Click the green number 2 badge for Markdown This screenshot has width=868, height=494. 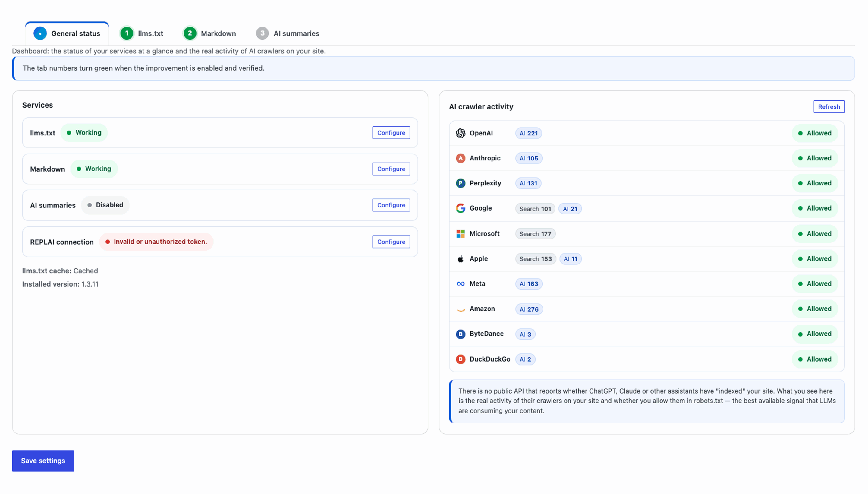pyautogui.click(x=190, y=33)
